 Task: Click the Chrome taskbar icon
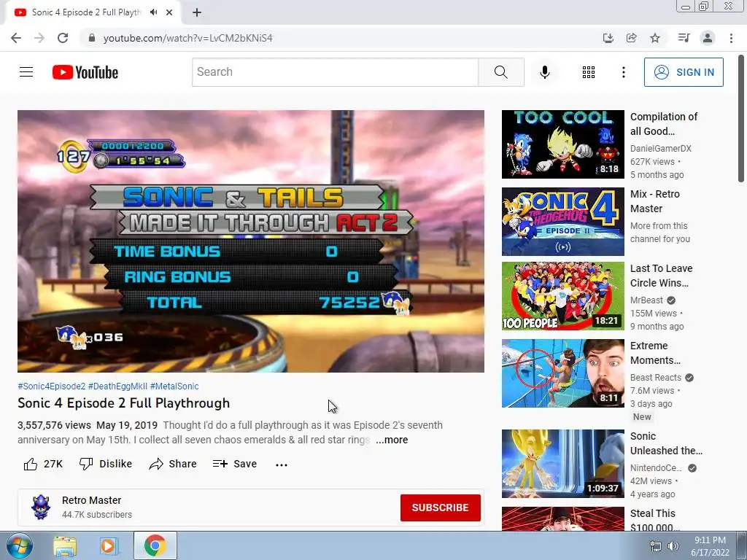pos(155,545)
